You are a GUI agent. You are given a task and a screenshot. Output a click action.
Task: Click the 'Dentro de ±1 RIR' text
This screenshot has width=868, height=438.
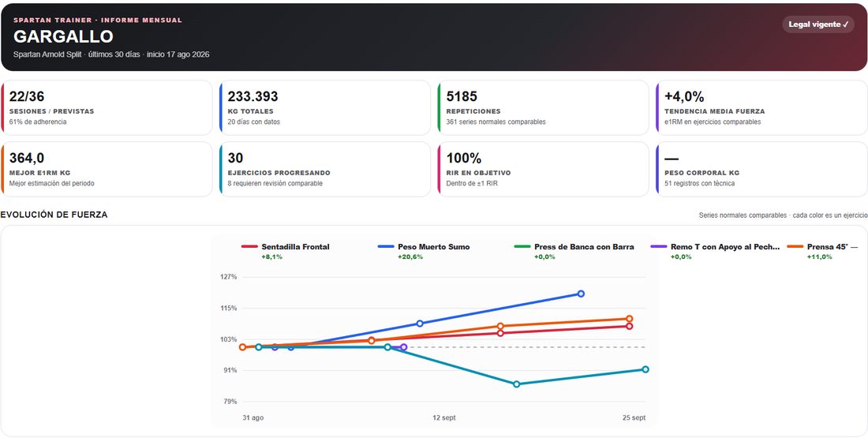[472, 183]
